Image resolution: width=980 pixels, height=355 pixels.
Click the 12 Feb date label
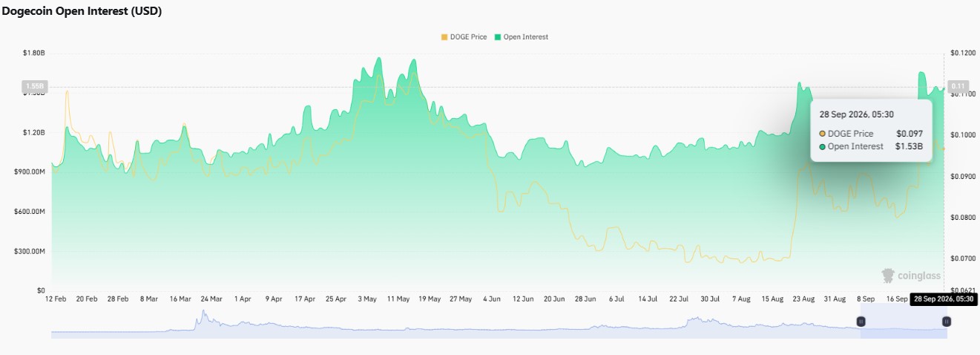pyautogui.click(x=55, y=299)
